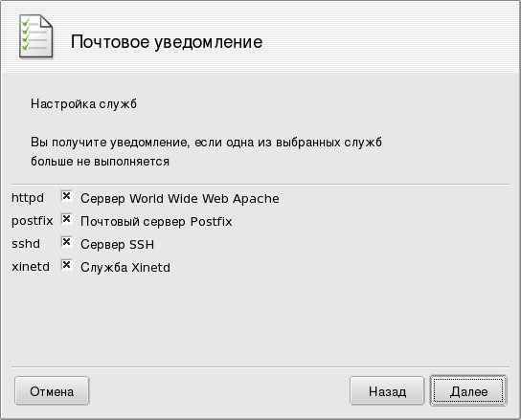Toggle the postfix service checkbox

pyautogui.click(x=66, y=219)
